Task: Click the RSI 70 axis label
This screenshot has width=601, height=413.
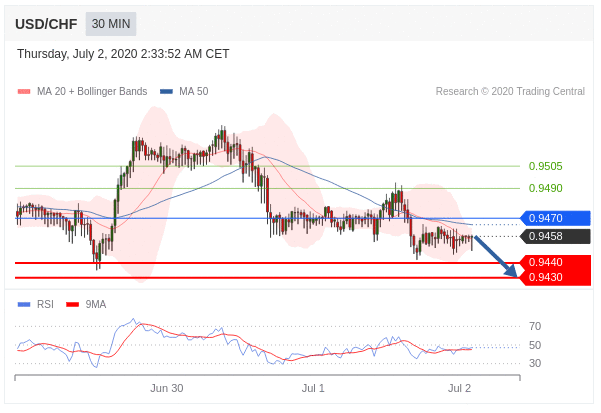Action: click(535, 326)
